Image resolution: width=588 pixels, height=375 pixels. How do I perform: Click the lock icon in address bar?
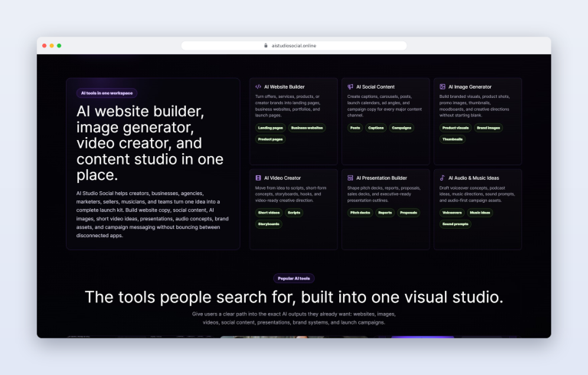pyautogui.click(x=266, y=45)
